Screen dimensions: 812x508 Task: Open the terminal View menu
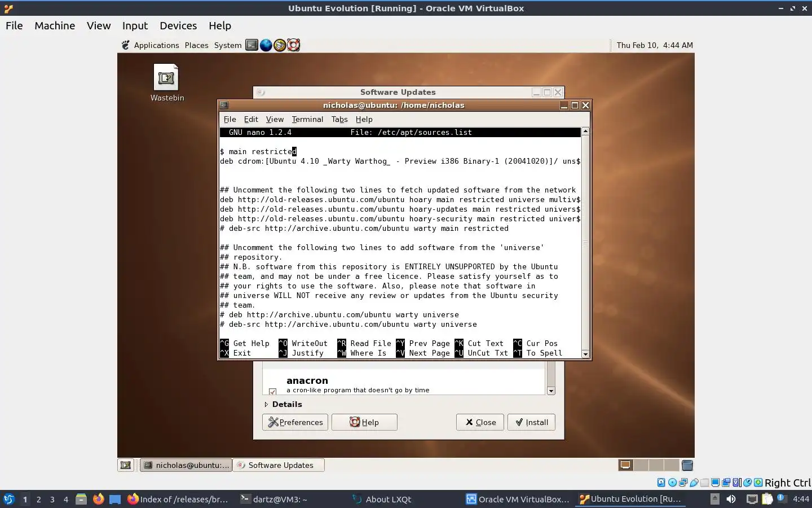(x=275, y=119)
